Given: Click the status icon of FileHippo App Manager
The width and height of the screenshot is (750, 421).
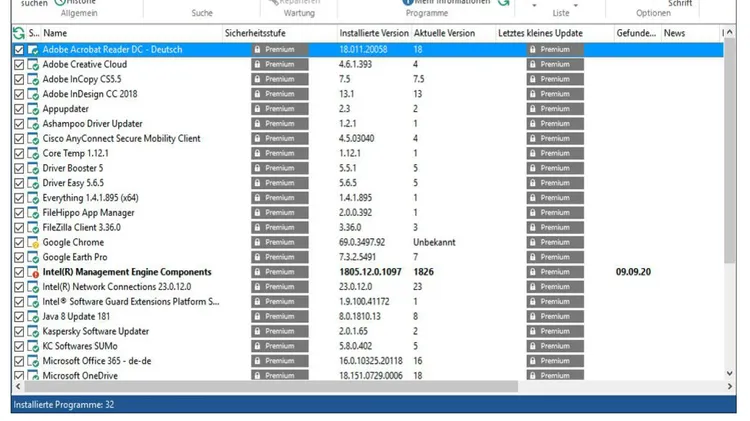Looking at the screenshot, I should tap(33, 213).
